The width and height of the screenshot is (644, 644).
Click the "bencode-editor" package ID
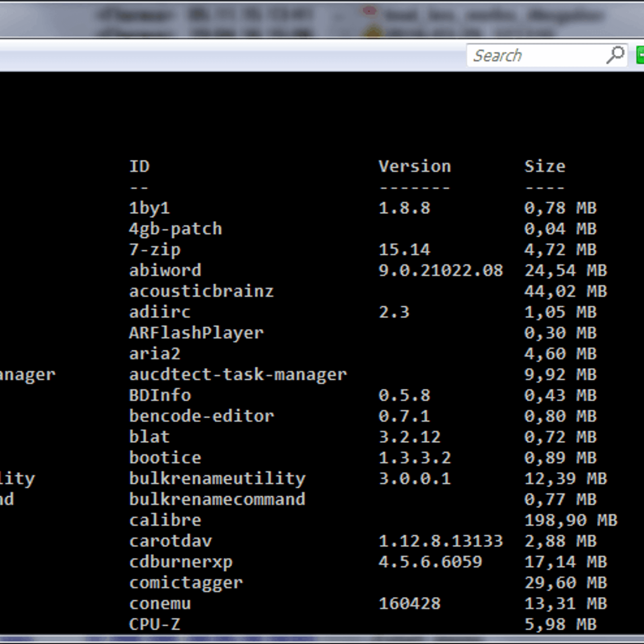point(201,416)
